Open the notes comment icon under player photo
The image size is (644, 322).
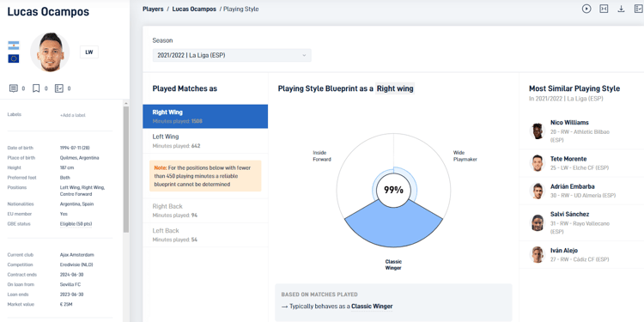(x=14, y=88)
